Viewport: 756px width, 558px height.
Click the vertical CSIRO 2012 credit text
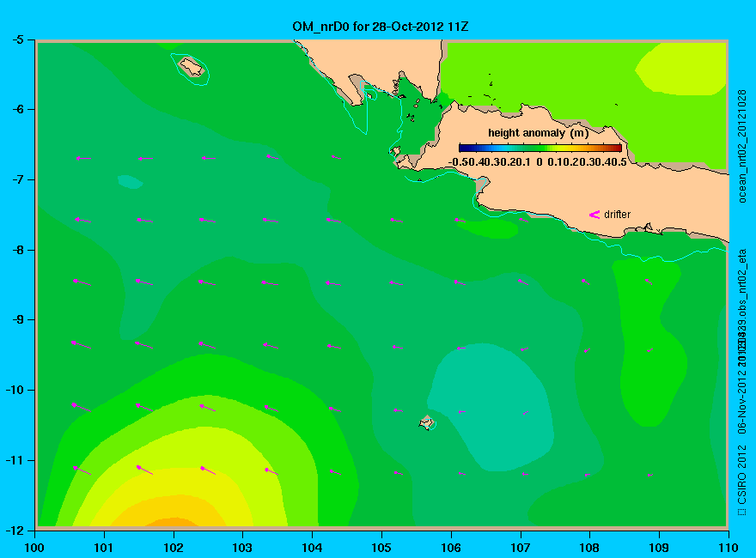pyautogui.click(x=742, y=481)
